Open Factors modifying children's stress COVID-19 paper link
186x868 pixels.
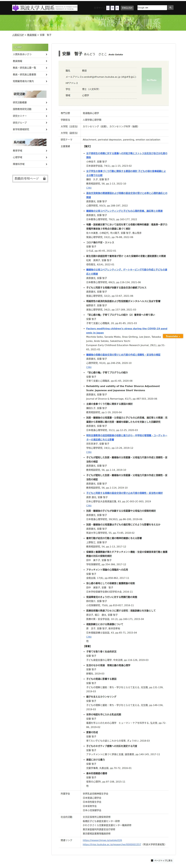127,331
